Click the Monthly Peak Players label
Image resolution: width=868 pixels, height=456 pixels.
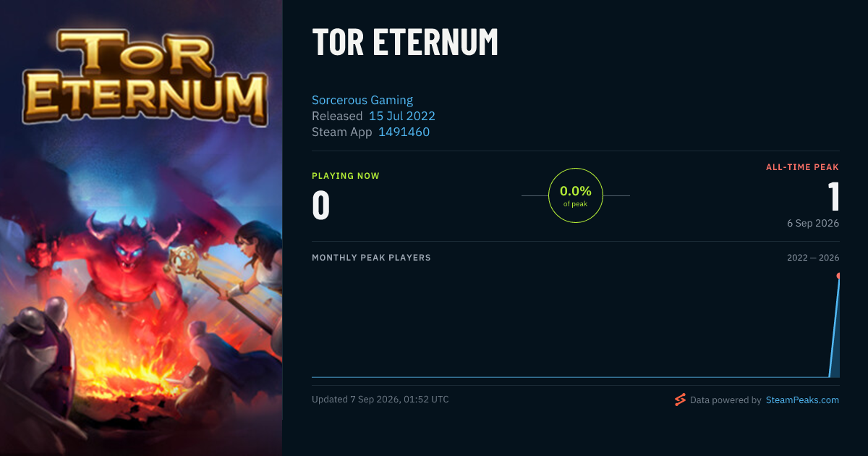point(371,258)
